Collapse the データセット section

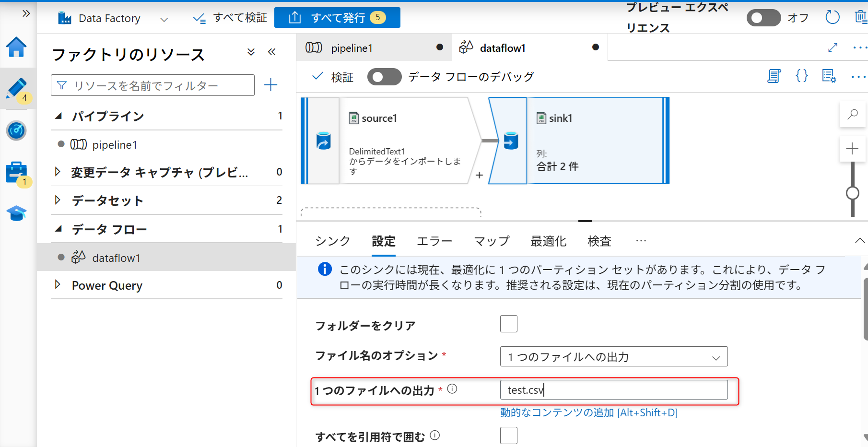[58, 200]
